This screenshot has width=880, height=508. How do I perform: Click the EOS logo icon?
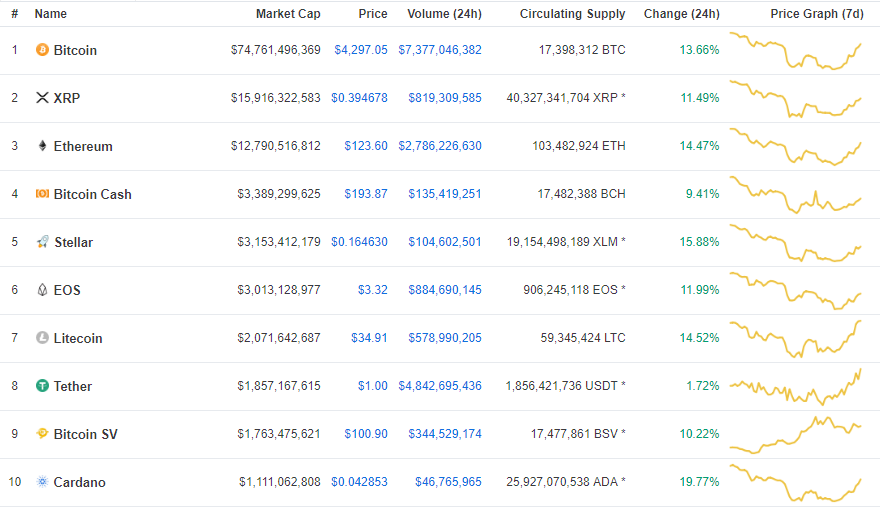tap(42, 290)
